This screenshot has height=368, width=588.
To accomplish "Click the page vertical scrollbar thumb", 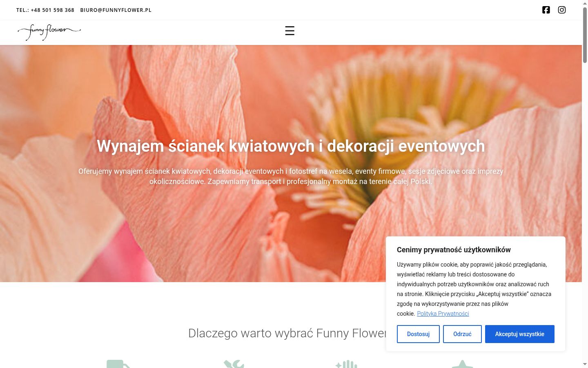I will 585,35.
